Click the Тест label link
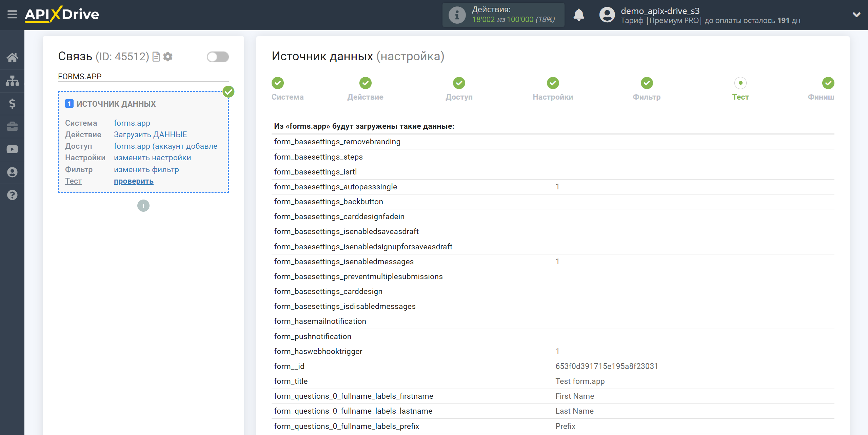The width and height of the screenshot is (868, 435). pos(73,181)
